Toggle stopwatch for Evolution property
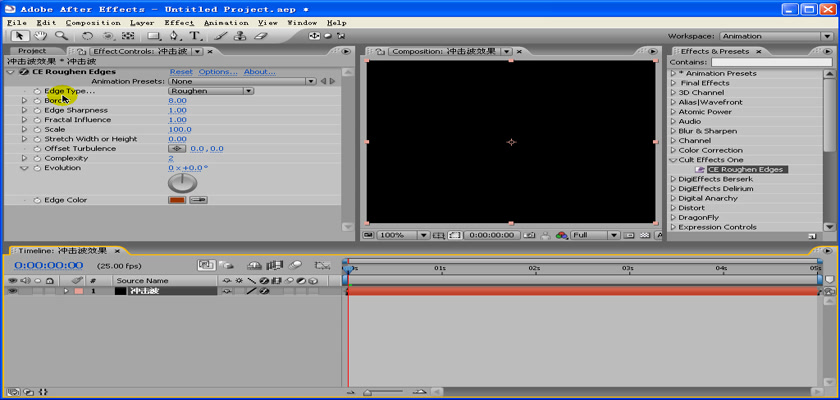The image size is (840, 400). (x=37, y=168)
